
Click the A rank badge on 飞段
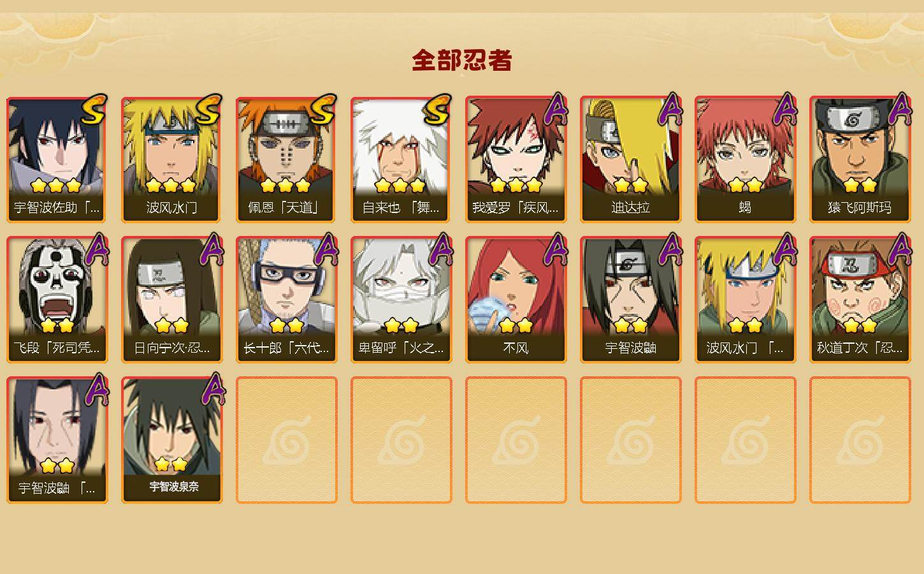coord(97,249)
